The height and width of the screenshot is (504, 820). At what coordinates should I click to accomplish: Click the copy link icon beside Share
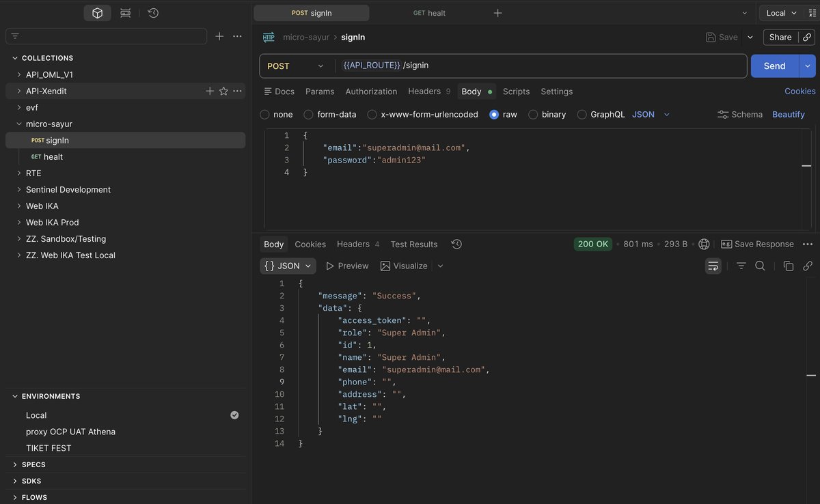pos(807,38)
